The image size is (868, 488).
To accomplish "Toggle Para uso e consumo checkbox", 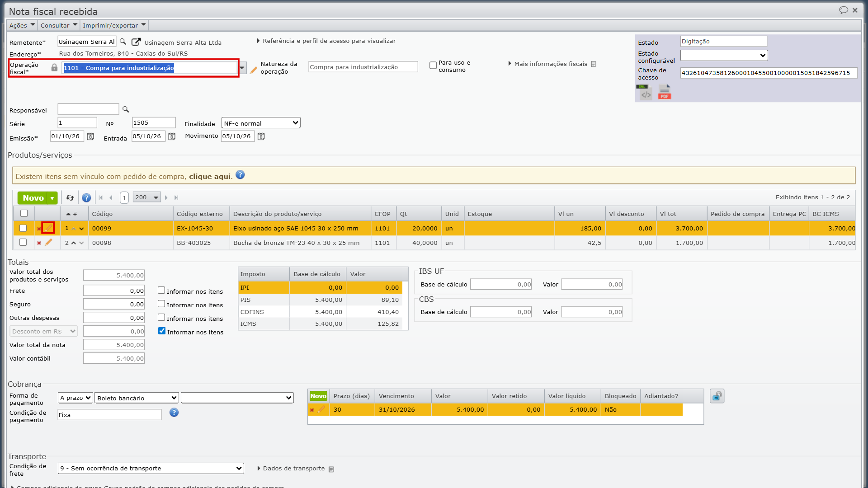I will tap(433, 65).
